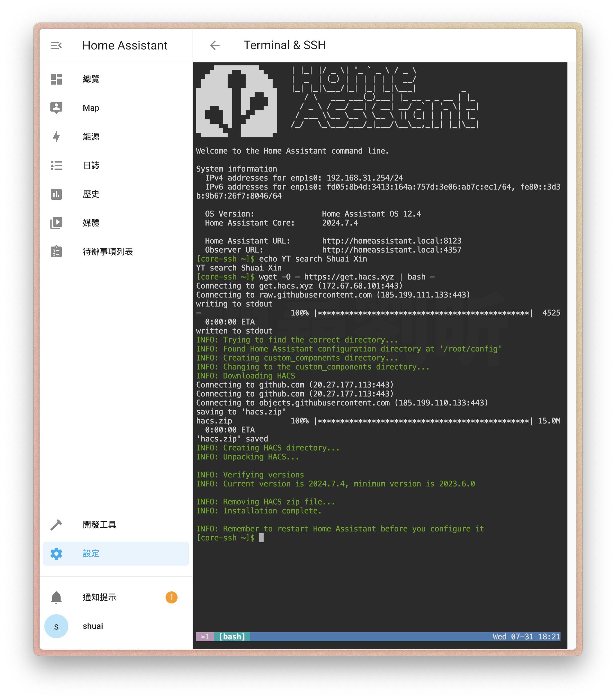Click the 'echo YT search Shuai Xin' command
Screen dimensions: 616x700
(x=312, y=259)
